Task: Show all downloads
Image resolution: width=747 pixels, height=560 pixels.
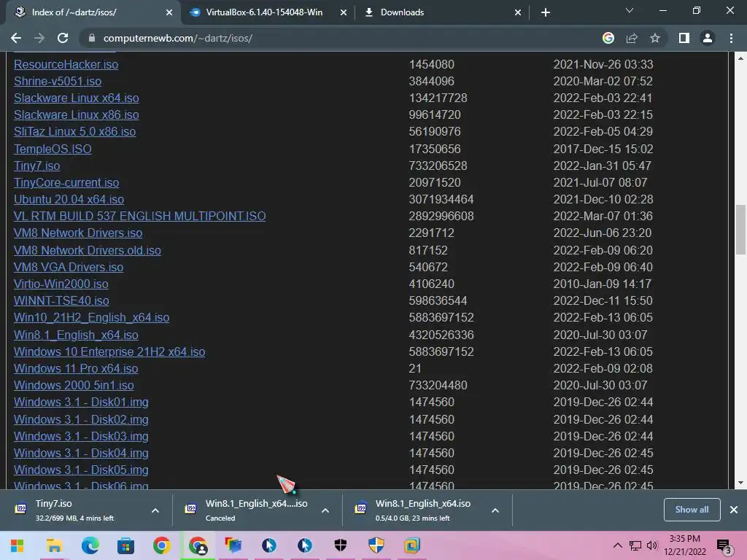Action: click(692, 510)
